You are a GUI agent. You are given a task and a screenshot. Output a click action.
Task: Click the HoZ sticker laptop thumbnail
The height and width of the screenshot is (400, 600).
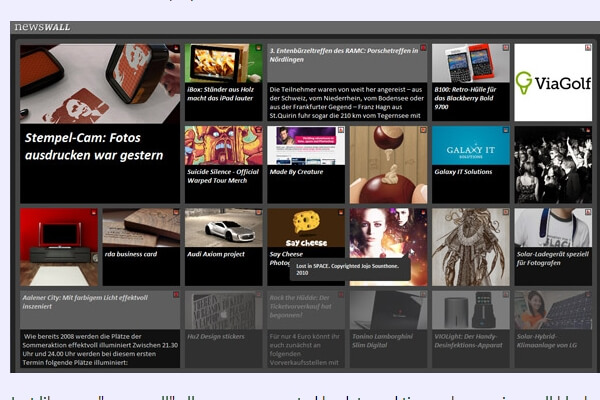click(223, 310)
